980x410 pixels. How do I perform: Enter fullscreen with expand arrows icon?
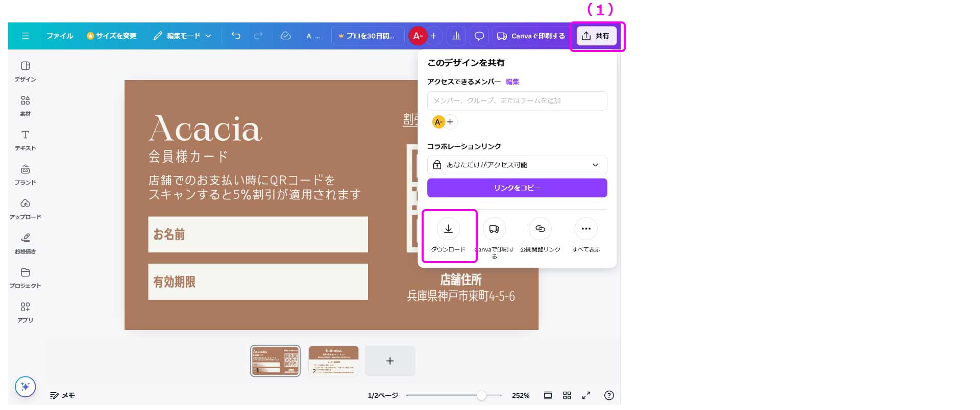click(586, 395)
